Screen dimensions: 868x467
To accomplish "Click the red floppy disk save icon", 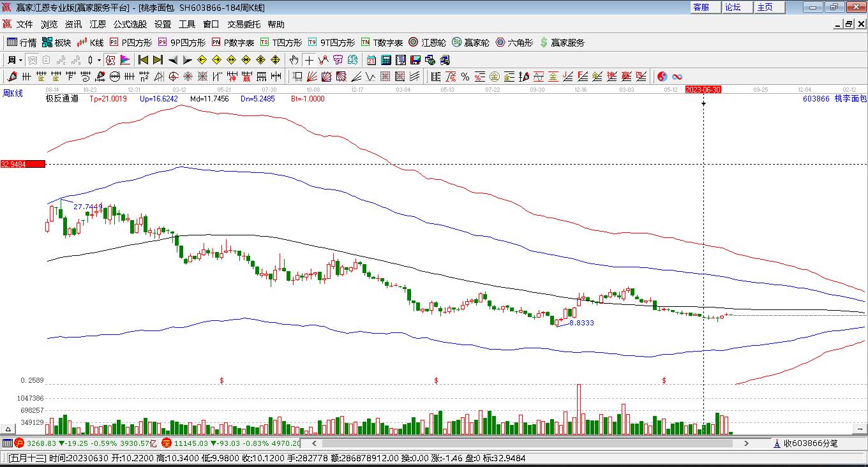I will pos(415,60).
